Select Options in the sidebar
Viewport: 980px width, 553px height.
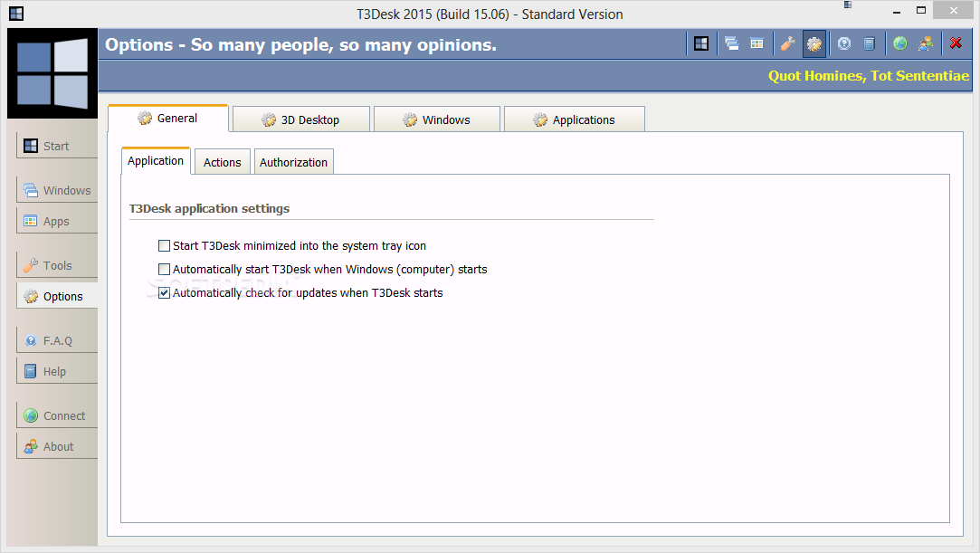click(57, 296)
